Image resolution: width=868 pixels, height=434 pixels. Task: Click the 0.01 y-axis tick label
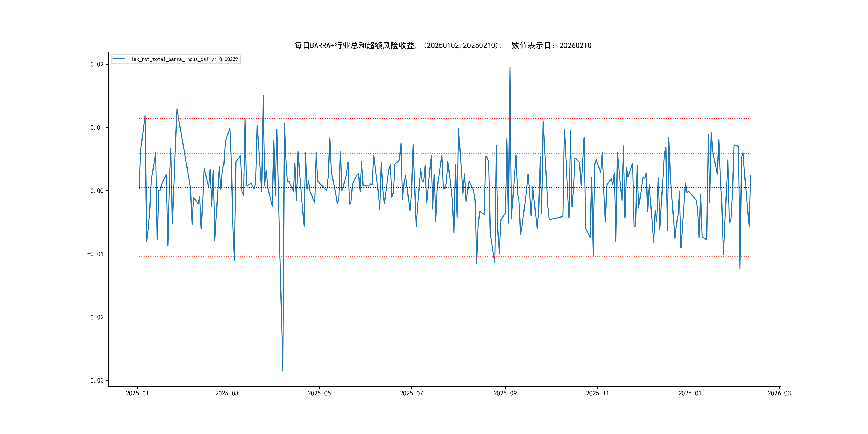pos(97,127)
